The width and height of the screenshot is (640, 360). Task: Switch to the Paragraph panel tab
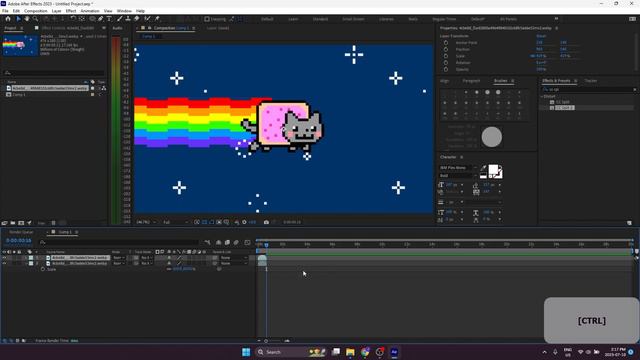tap(471, 81)
